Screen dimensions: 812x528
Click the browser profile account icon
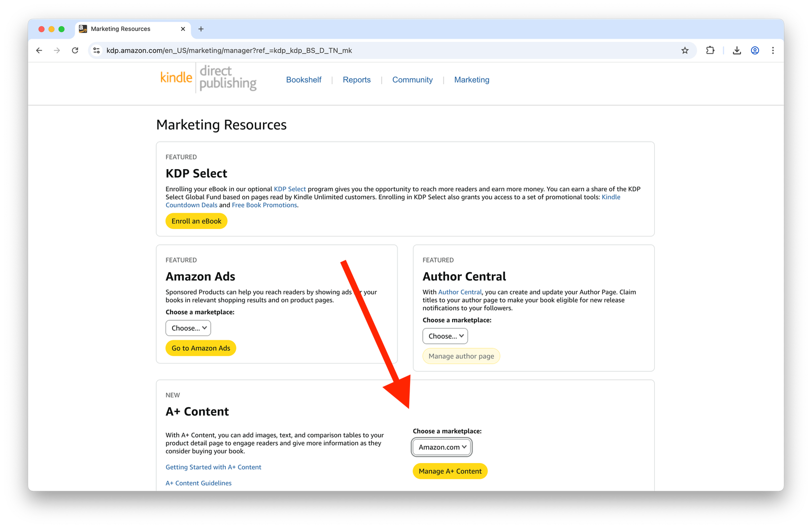[x=755, y=50]
